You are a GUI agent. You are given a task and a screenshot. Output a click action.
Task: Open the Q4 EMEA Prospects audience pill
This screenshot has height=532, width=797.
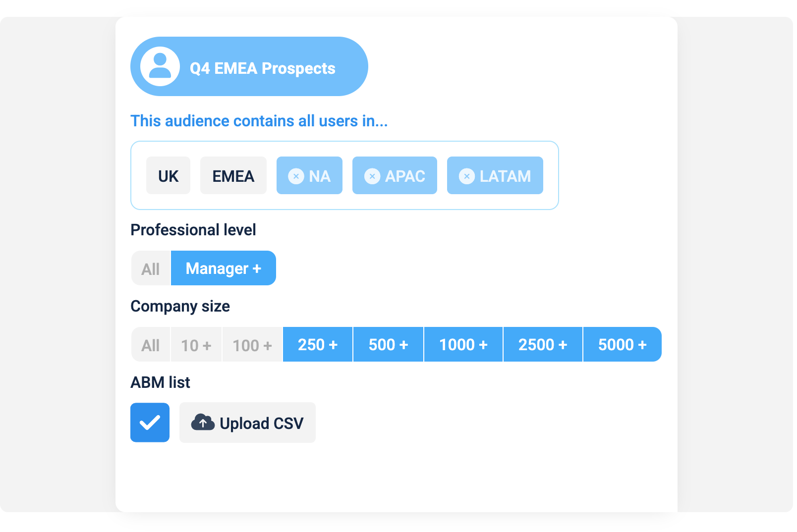[x=249, y=66]
